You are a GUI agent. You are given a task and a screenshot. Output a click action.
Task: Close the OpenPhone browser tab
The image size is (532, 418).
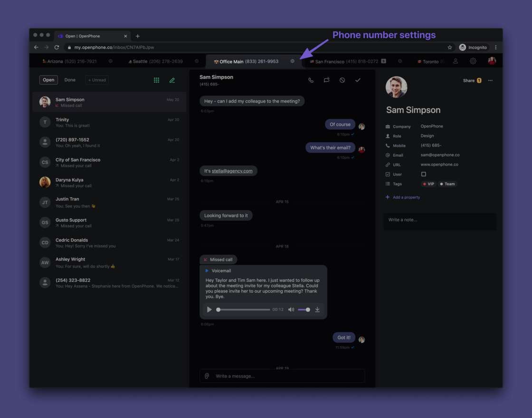click(x=125, y=36)
